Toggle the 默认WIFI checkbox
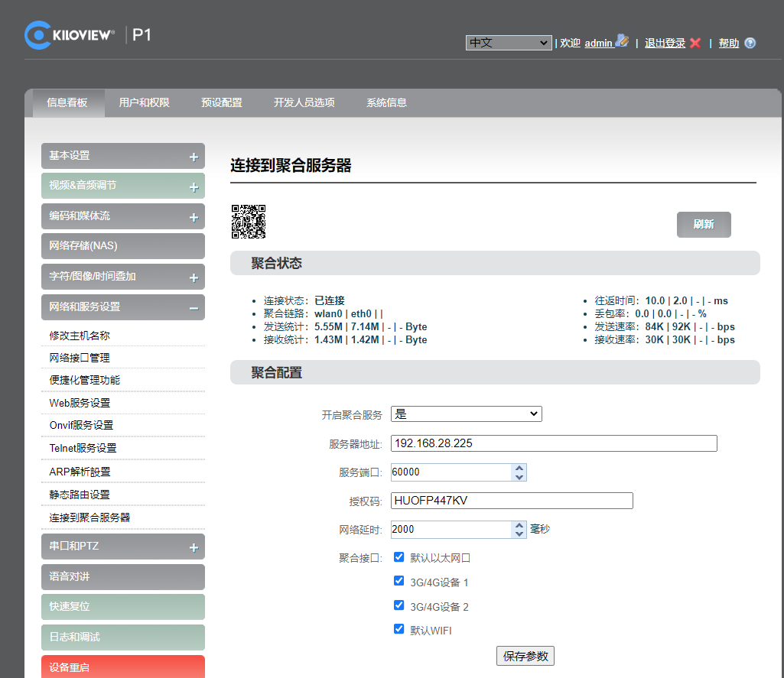Viewport: 784px width, 678px height. 399,628
